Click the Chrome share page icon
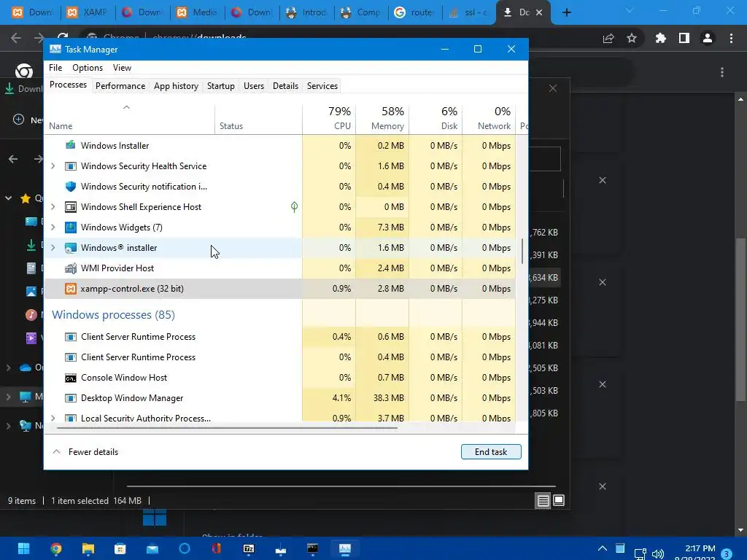 (608, 38)
